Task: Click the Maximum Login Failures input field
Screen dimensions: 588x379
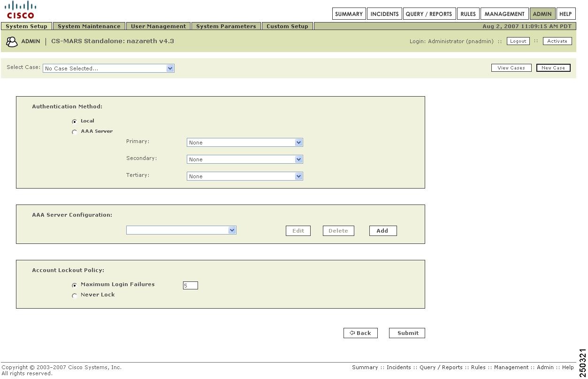Action: [x=191, y=285]
